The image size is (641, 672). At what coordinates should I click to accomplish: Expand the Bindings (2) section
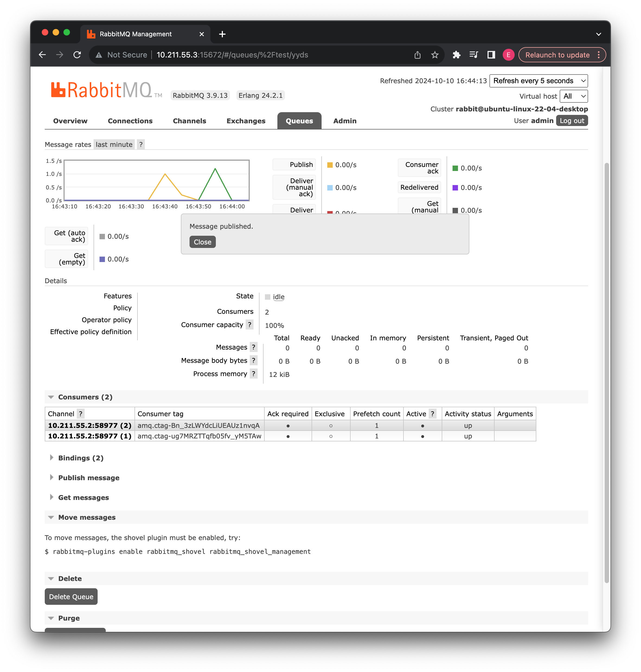81,458
